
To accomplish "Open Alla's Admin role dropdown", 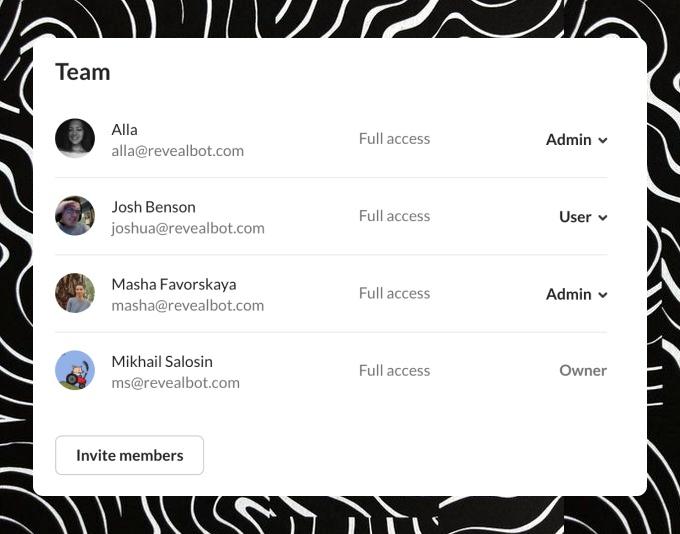I will tap(576, 140).
